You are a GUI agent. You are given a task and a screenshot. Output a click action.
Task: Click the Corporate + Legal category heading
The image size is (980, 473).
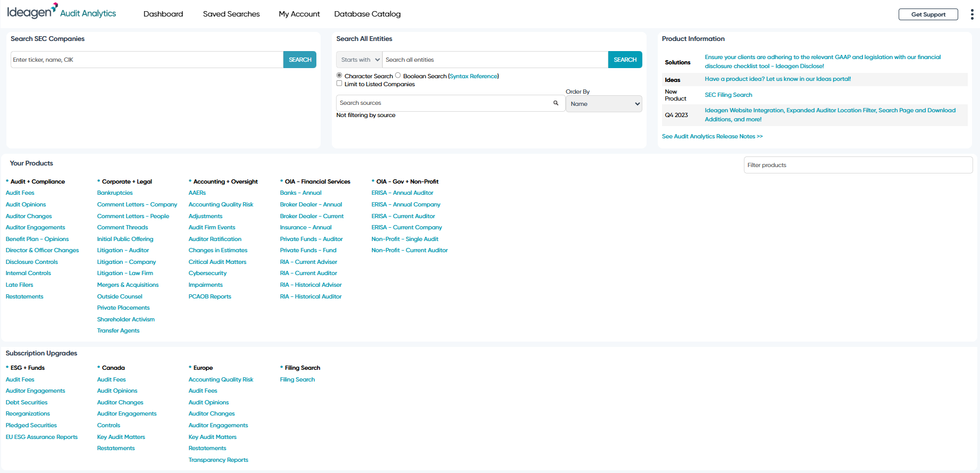click(127, 181)
